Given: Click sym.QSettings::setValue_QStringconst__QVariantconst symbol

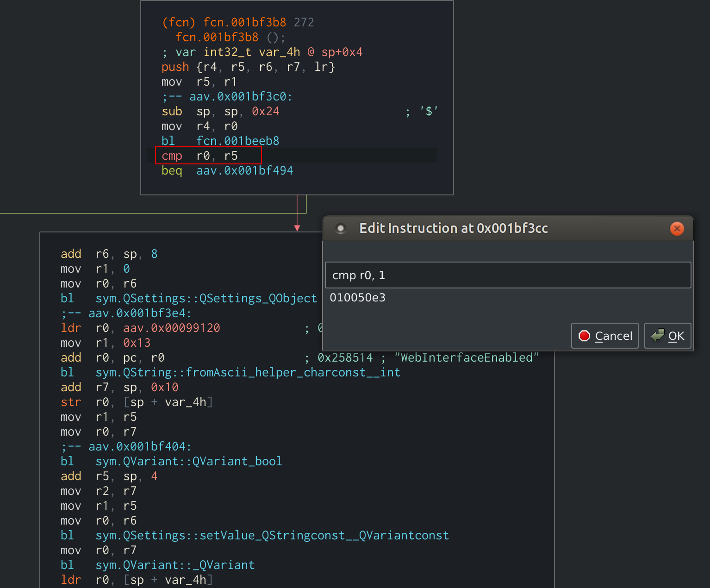Looking at the screenshot, I should click(272, 536).
